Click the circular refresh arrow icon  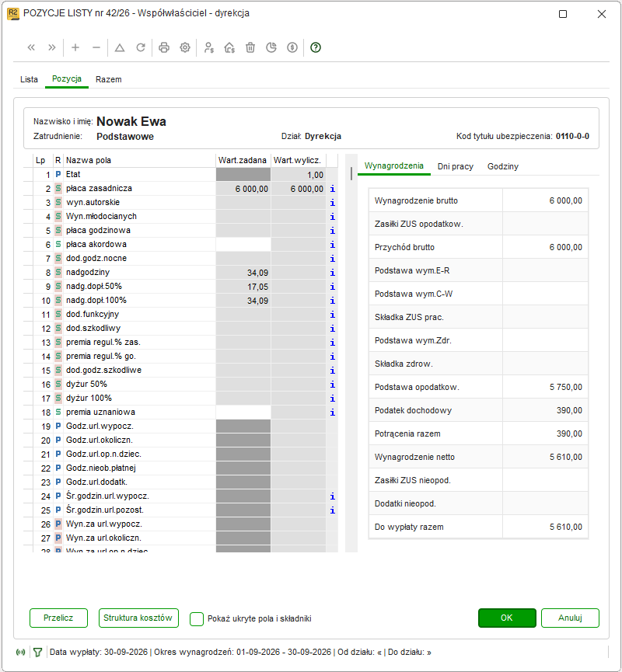141,47
